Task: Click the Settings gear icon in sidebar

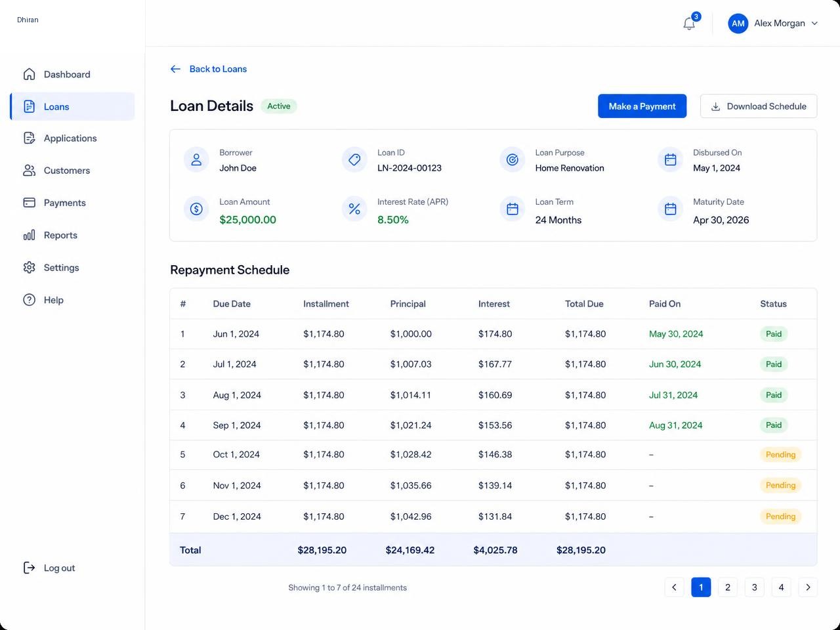Action: (x=29, y=267)
